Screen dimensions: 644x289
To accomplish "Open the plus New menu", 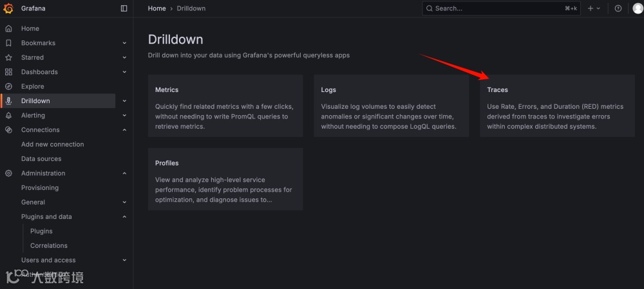I will click(594, 8).
